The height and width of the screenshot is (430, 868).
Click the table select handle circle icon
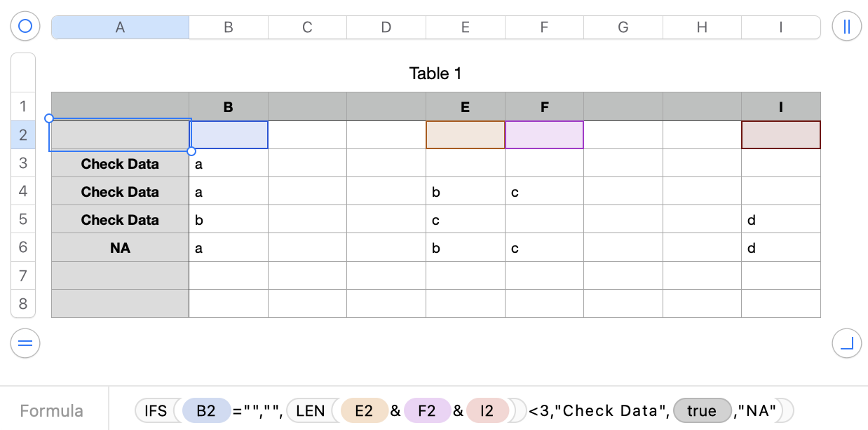[x=25, y=27]
